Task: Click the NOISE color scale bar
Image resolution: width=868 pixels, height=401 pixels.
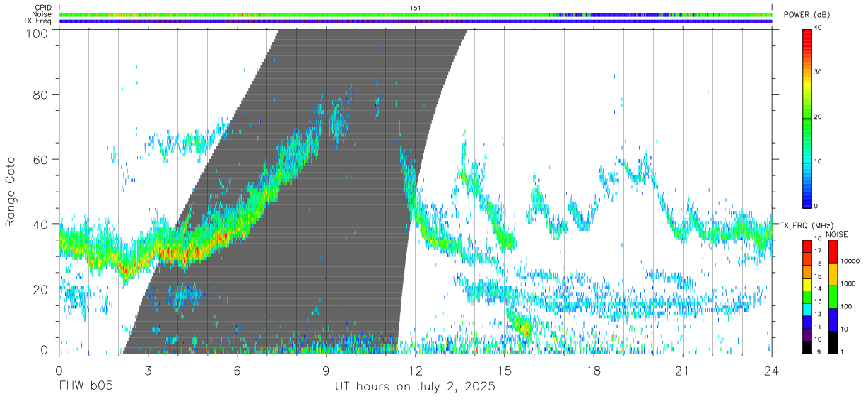Action: [833, 296]
